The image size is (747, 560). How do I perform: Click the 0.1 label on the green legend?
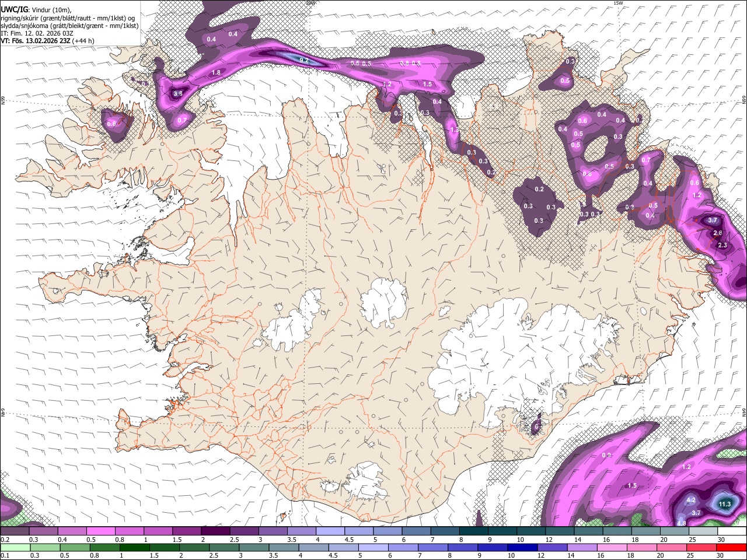(5, 555)
